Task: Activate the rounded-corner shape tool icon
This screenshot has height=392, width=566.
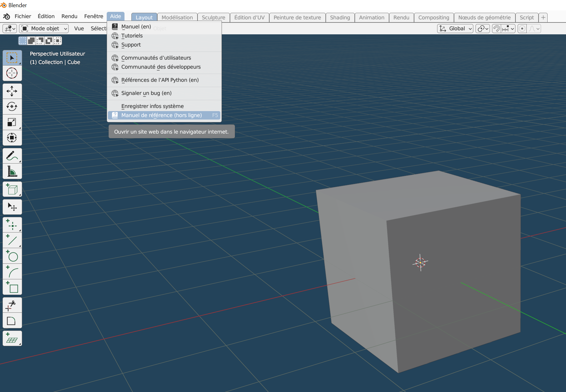Action: 12,321
